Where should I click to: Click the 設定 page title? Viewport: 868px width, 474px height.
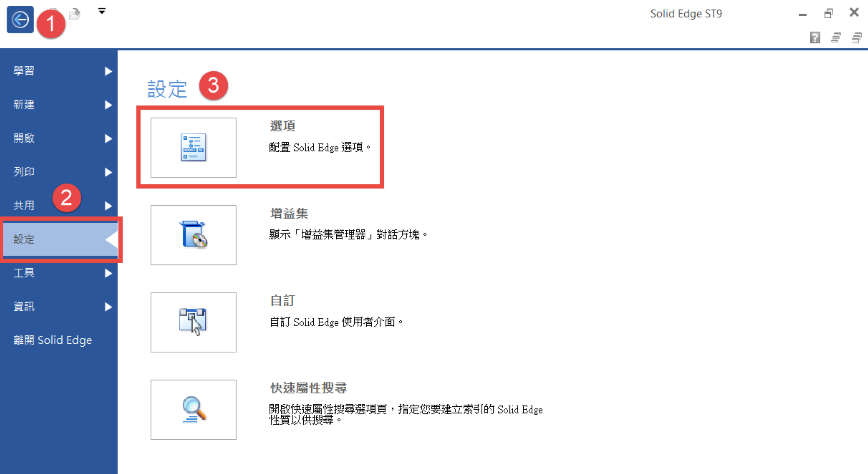click(x=167, y=89)
